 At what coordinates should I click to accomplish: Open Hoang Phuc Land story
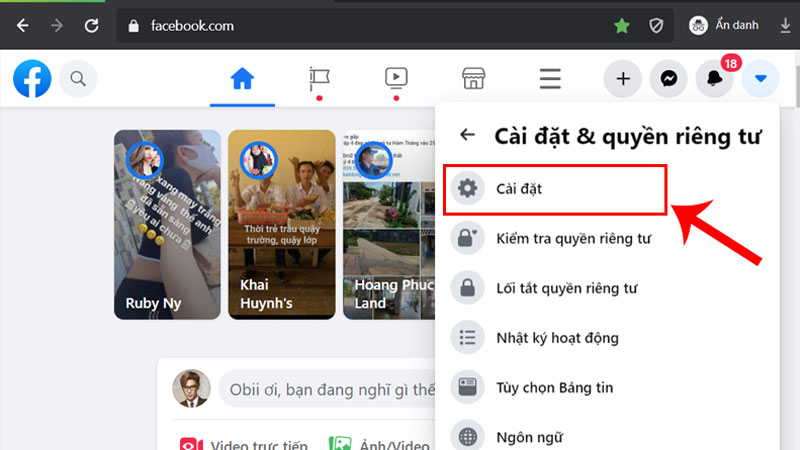coord(389,224)
